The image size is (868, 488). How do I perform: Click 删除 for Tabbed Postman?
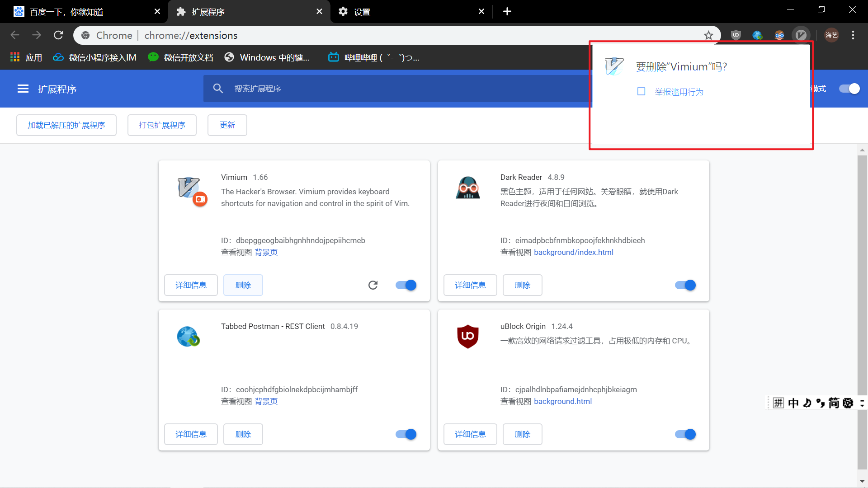(x=243, y=434)
